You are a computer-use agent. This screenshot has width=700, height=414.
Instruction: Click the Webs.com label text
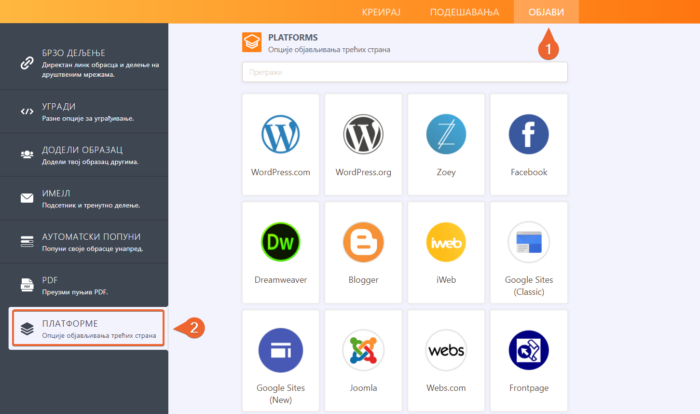pos(446,388)
